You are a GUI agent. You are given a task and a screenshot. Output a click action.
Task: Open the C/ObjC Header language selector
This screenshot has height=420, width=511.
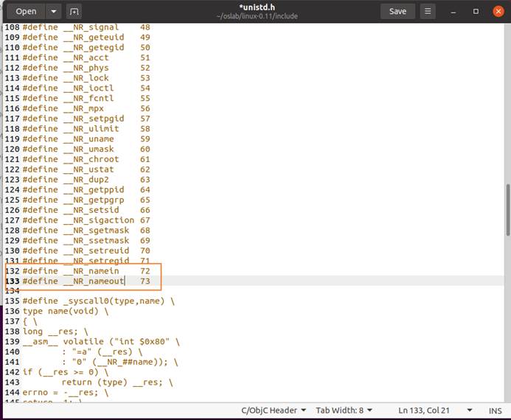(272, 410)
